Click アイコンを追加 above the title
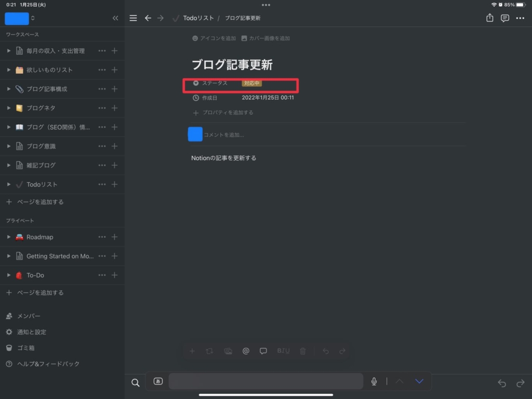 coord(214,38)
